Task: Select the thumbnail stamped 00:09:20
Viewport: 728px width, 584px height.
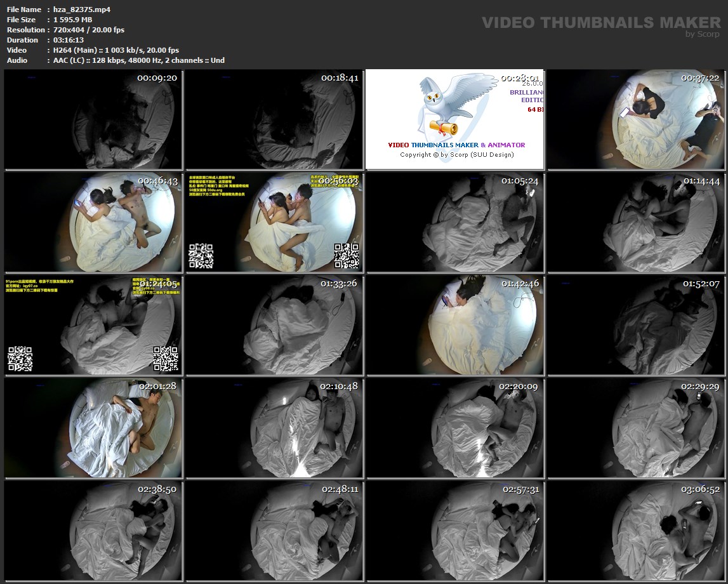Action: pos(93,119)
